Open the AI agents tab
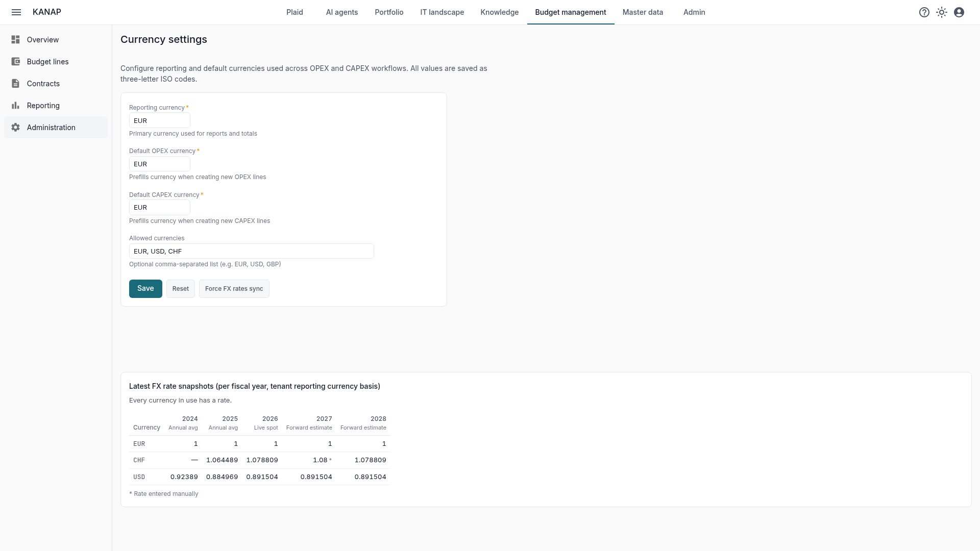This screenshot has height=551, width=980. [x=342, y=12]
